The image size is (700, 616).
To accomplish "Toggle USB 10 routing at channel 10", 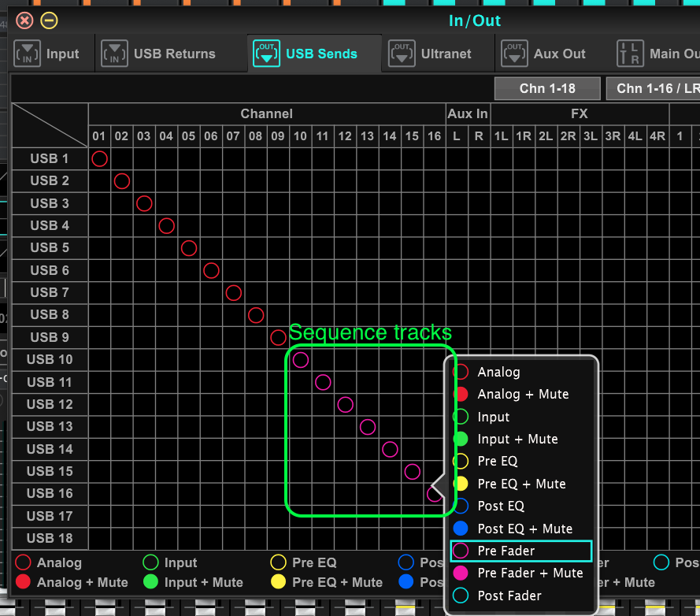I will point(300,360).
